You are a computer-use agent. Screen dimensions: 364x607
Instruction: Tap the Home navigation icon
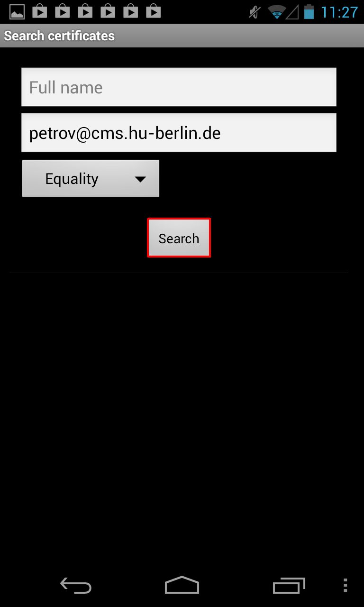[182, 585]
